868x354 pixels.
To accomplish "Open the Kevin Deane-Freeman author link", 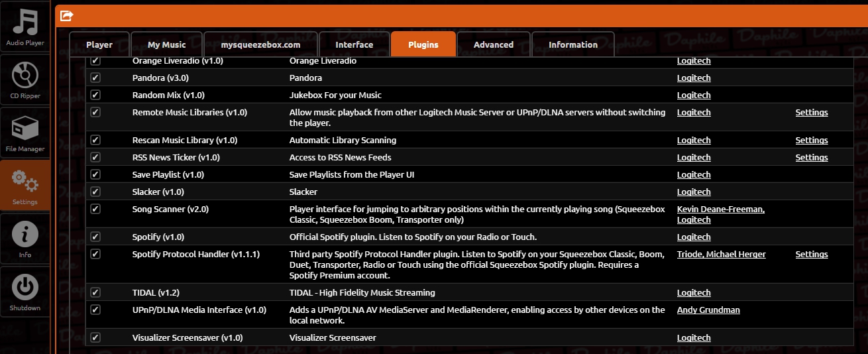I will tap(720, 209).
